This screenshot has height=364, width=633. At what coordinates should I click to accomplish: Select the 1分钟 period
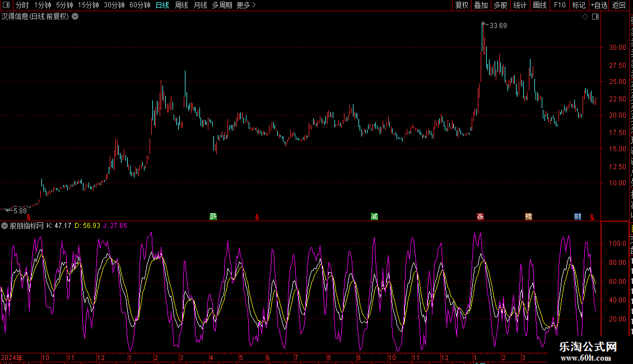tap(43, 5)
